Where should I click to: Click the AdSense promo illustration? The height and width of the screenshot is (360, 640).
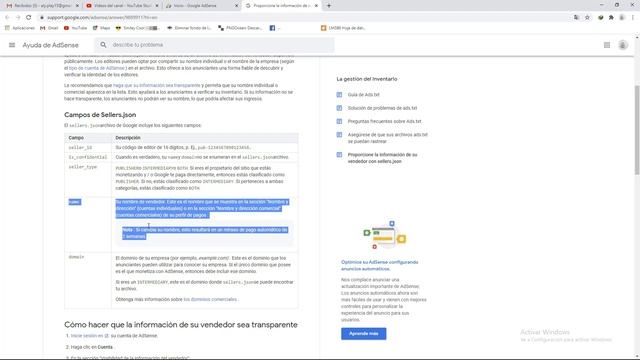pos(384,235)
